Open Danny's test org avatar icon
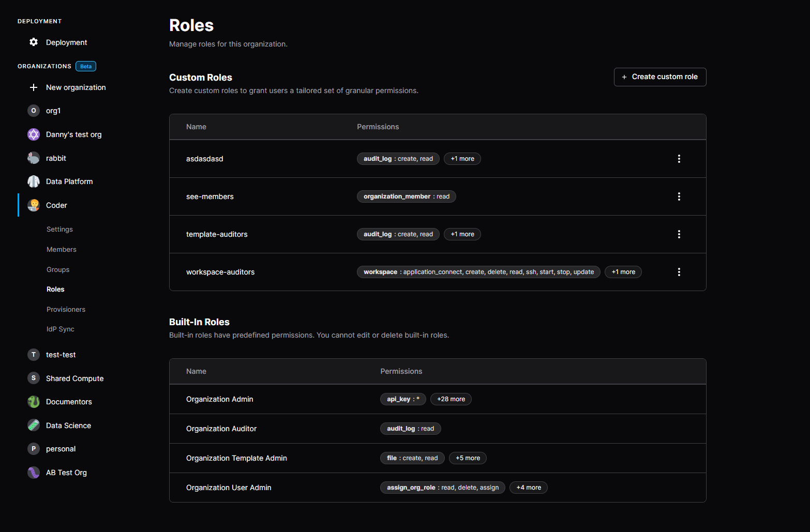This screenshot has width=810, height=532. 33,134
